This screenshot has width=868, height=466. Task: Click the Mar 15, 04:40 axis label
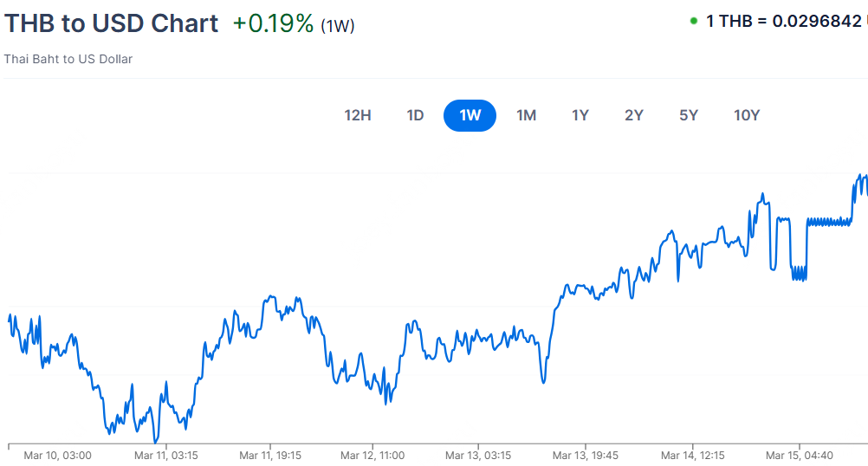pos(800,455)
